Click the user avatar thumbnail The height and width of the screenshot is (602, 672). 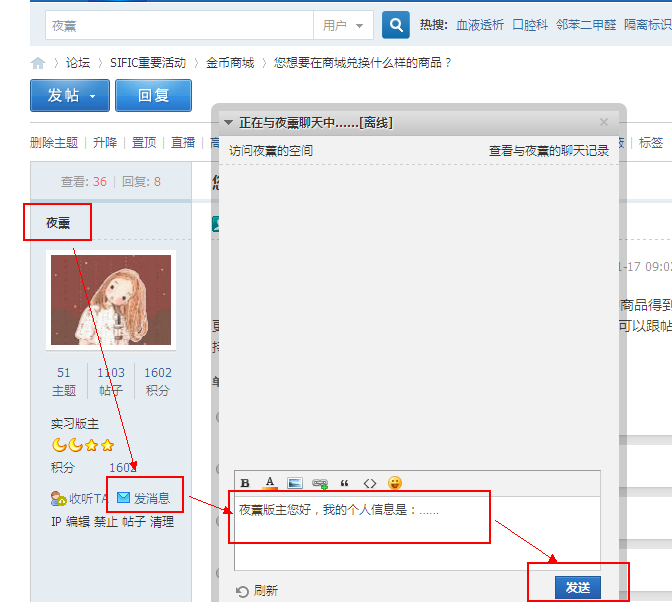click(111, 300)
